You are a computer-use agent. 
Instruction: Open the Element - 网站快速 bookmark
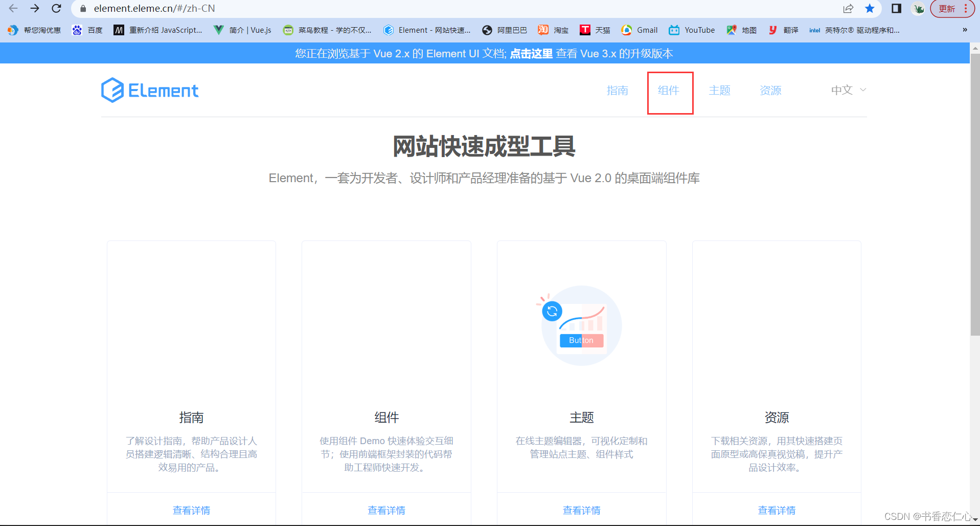tap(427, 30)
